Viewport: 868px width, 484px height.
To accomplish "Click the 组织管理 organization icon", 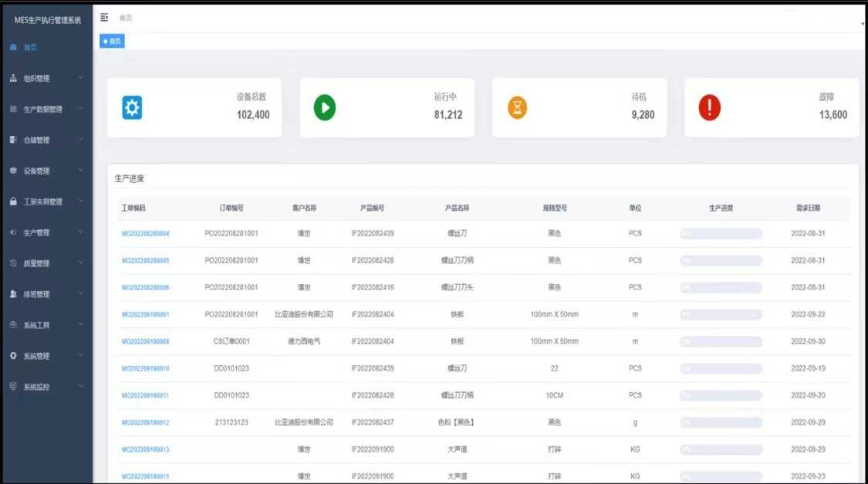I will pyautogui.click(x=13, y=78).
